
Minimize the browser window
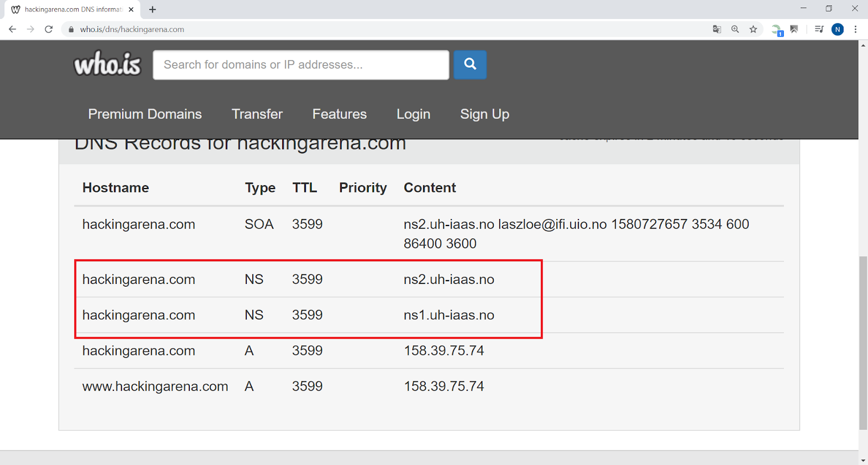click(x=803, y=9)
